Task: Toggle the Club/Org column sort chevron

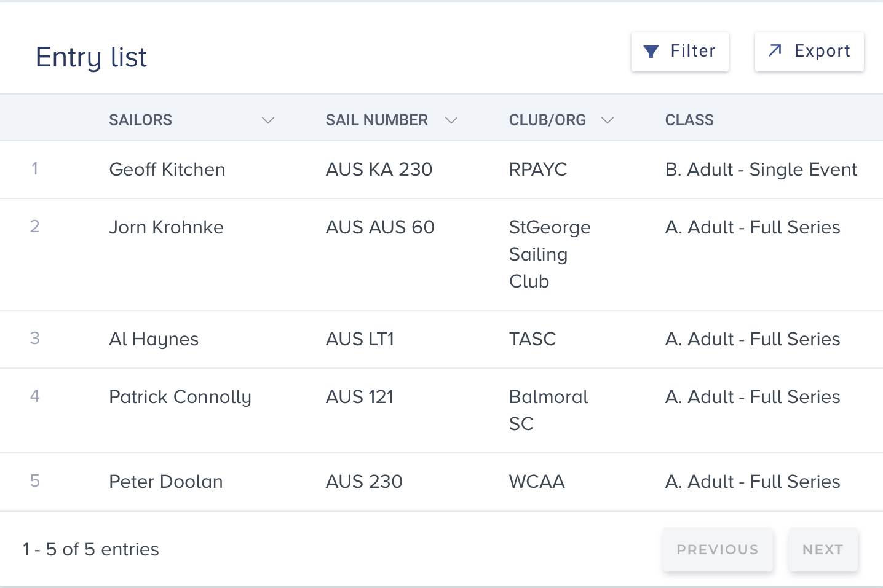Action: (608, 120)
